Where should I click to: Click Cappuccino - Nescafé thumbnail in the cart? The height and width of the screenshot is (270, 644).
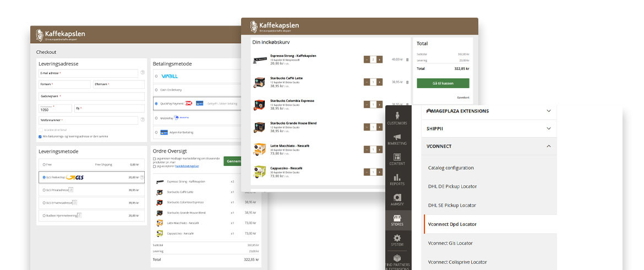(259, 172)
